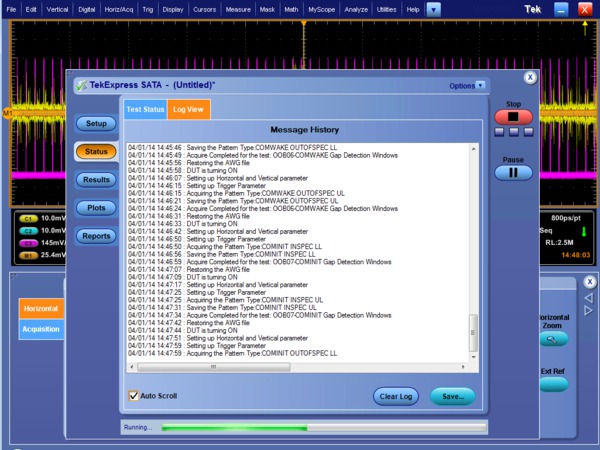Click the C1 channel badge
Image resolution: width=600 pixels, height=450 pixels.
27,218
